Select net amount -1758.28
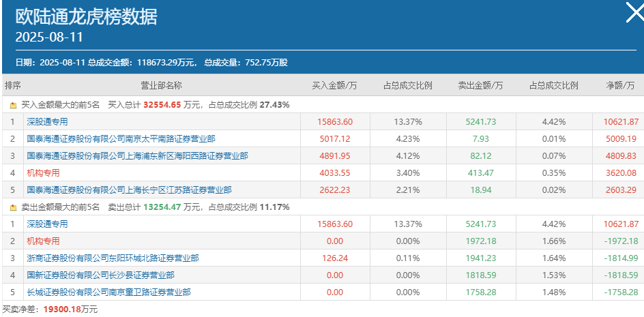Image resolution: width=644 pixels, height=317 pixels. pos(621,292)
